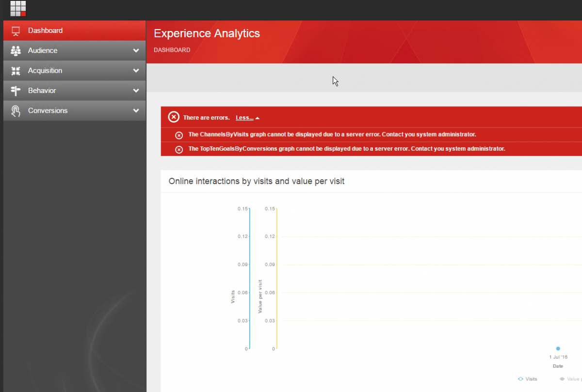Click the Acquisition arrows icon
This screenshot has width=582, height=392.
pos(16,71)
